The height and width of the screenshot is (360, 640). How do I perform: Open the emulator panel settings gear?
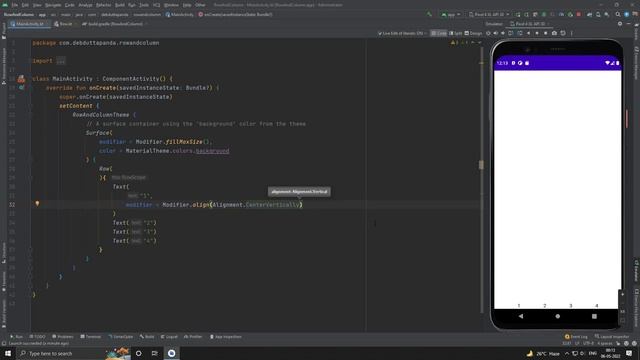point(620,24)
